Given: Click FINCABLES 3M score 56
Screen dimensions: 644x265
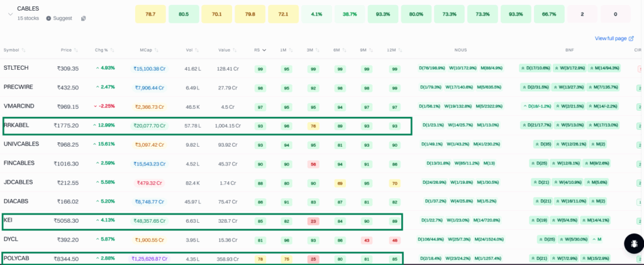Looking at the screenshot, I should (x=313, y=164).
